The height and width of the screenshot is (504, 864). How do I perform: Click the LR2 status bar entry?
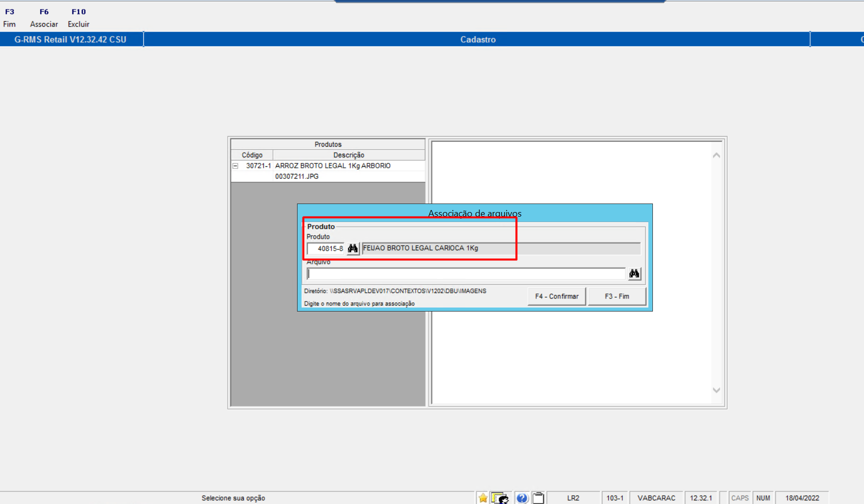tap(573, 498)
